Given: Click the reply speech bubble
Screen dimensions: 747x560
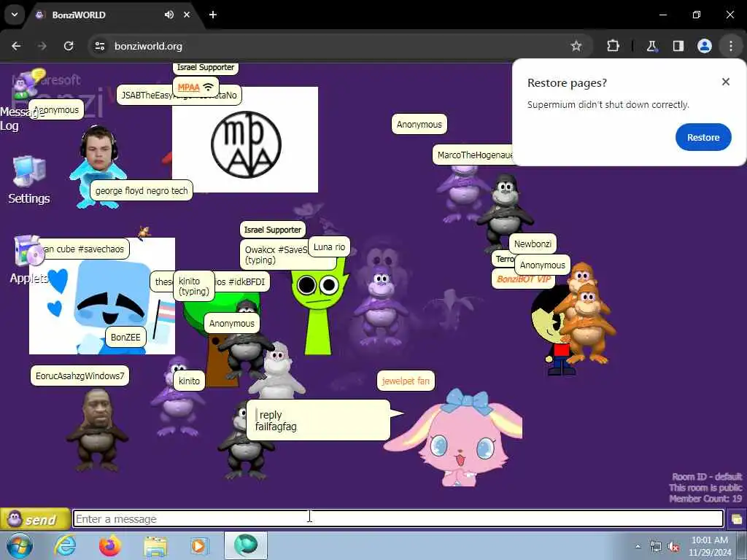Looking at the screenshot, I should tap(318, 420).
